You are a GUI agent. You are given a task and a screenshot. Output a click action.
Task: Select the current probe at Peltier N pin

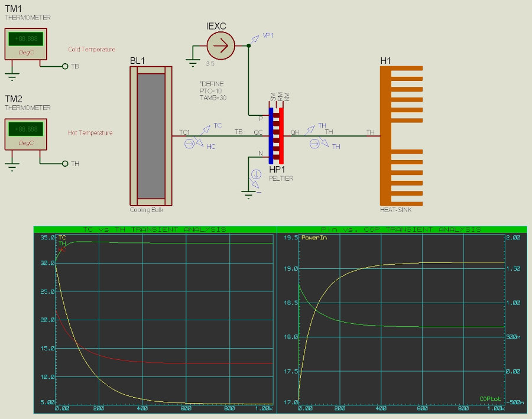[256, 174]
